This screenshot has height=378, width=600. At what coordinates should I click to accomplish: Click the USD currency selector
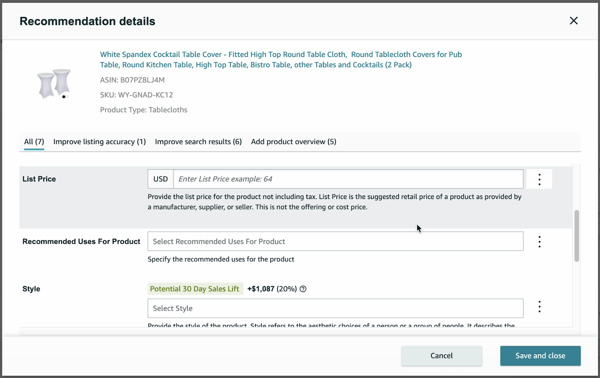[160, 179]
